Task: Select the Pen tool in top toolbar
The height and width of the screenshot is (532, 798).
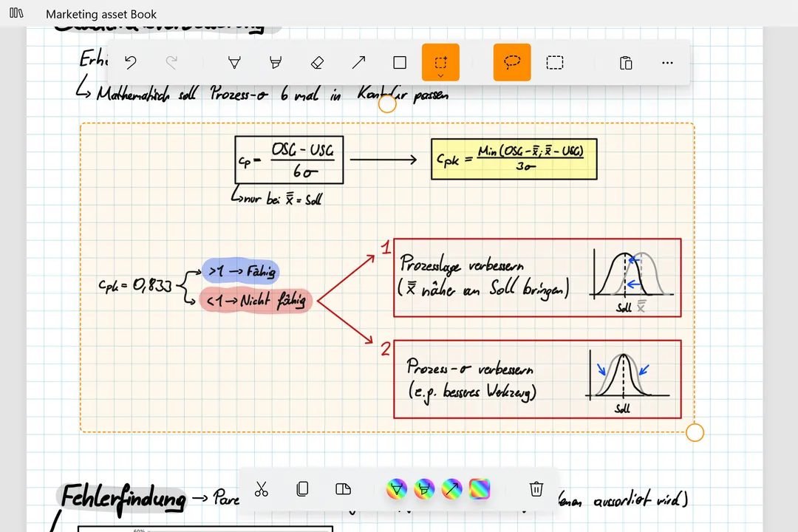Action: point(234,63)
